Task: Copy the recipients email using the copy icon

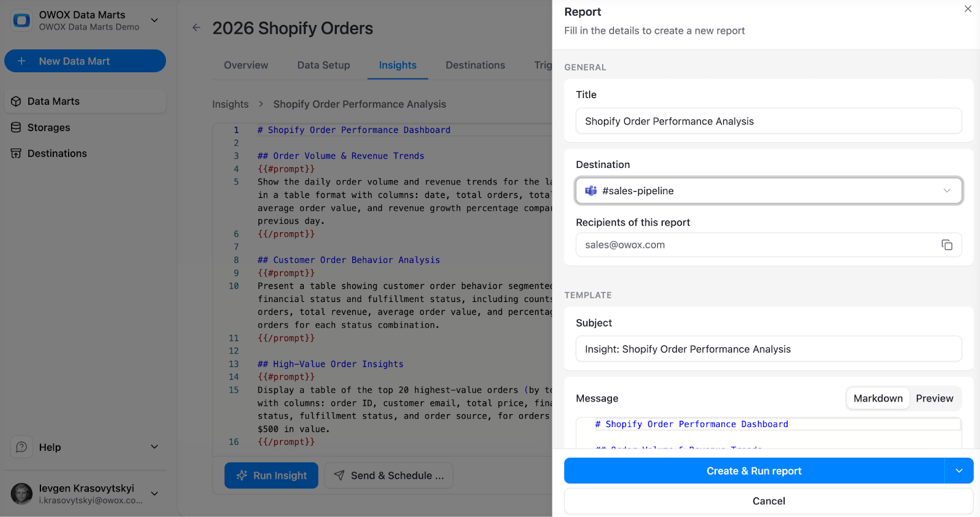Action: click(947, 244)
